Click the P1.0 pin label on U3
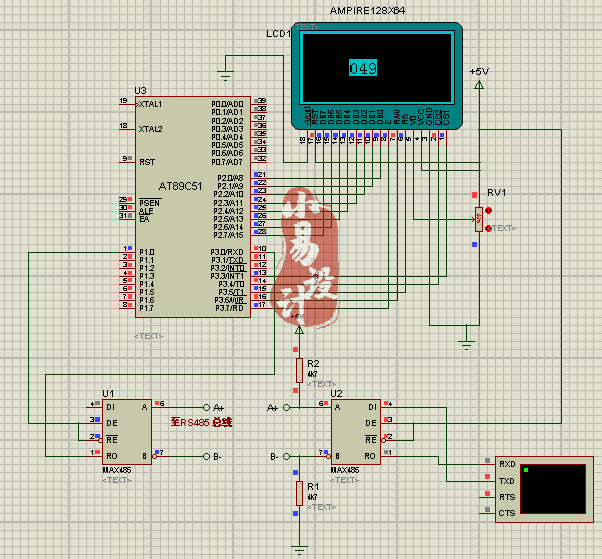 147,252
